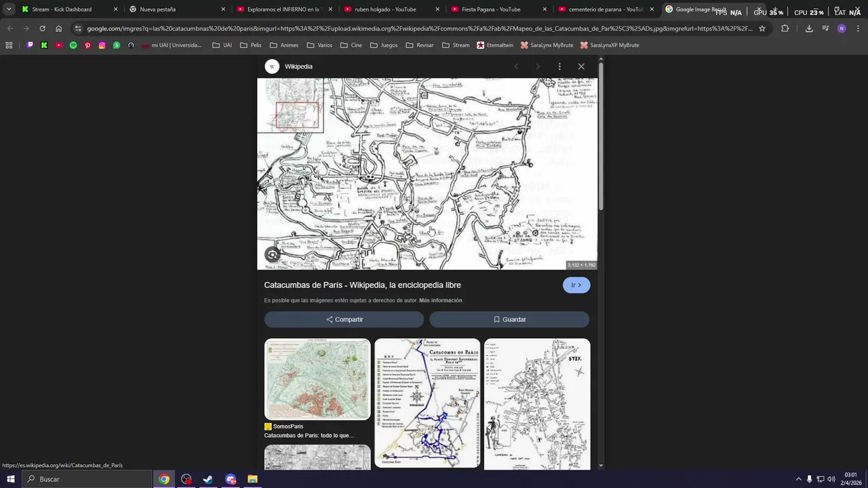The width and height of the screenshot is (868, 488).
Task: Click the Windows Buscar search box
Action: click(87, 479)
